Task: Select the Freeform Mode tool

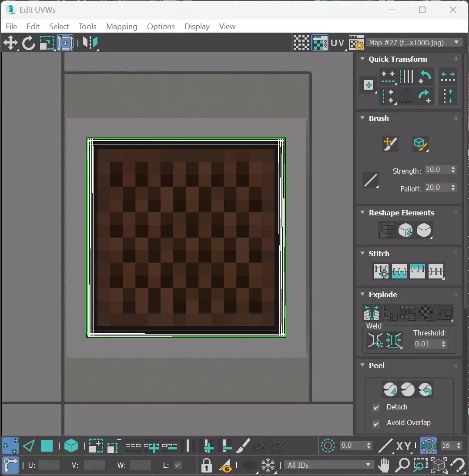Action: click(x=65, y=43)
